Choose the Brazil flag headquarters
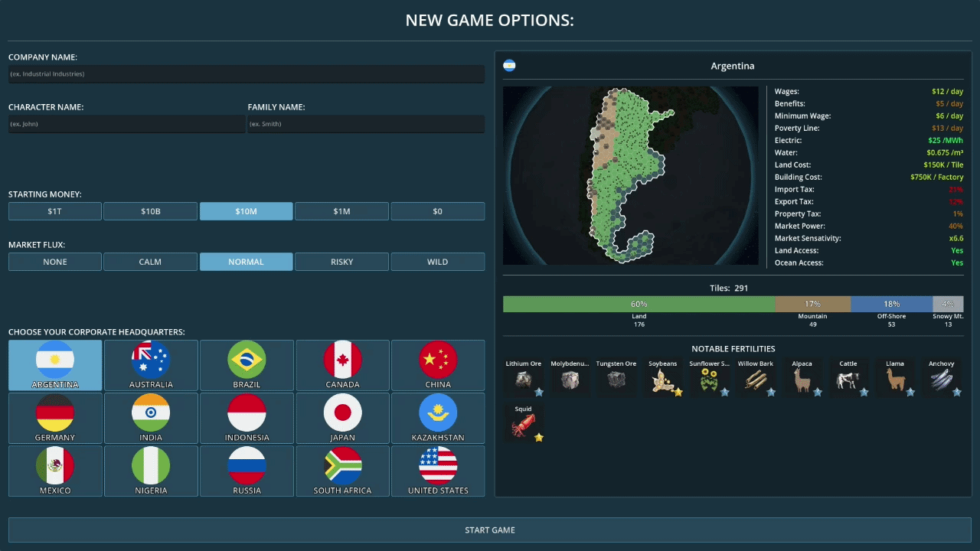Screen dimensions: 980x551 [247, 365]
